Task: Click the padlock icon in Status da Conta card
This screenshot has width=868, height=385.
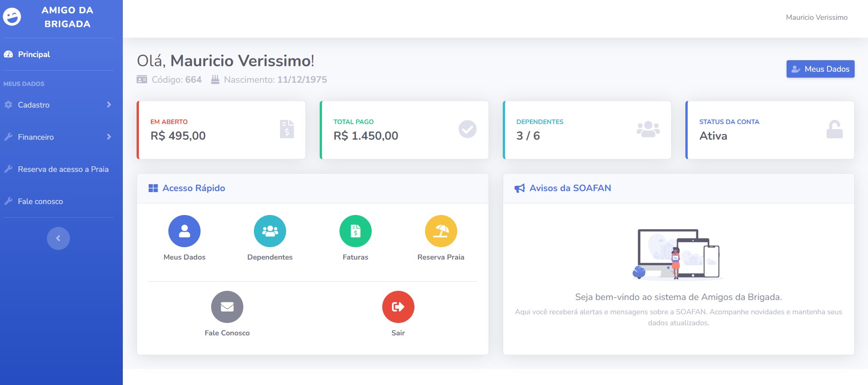Action: 834,129
